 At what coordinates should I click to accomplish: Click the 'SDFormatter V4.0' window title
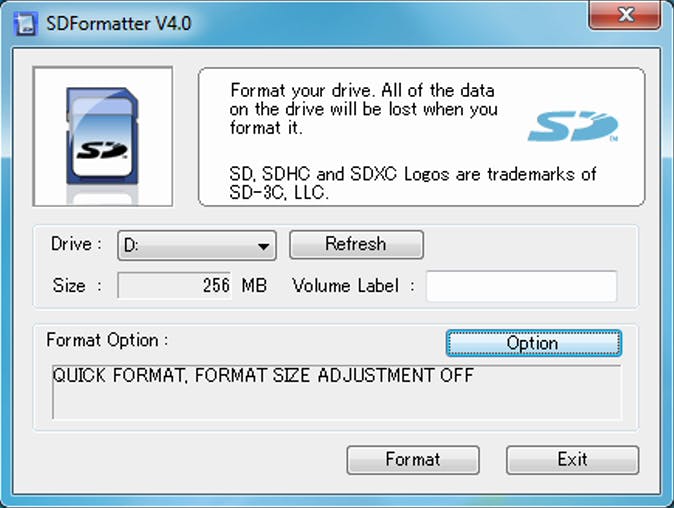(x=119, y=23)
